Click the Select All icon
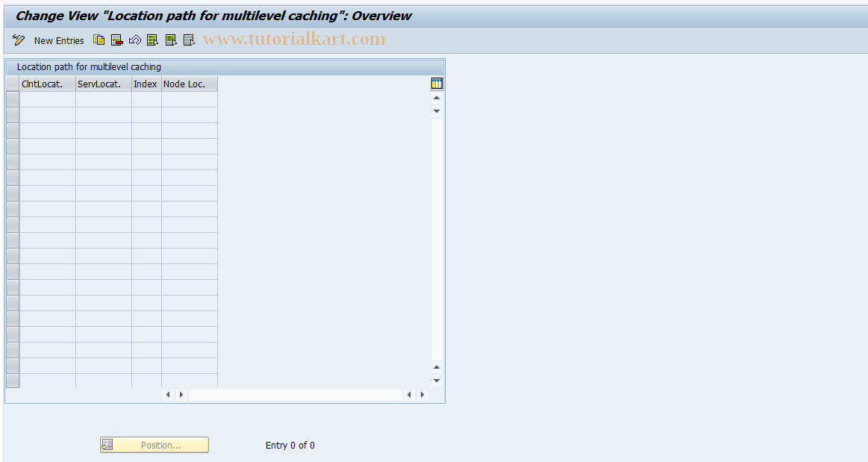This screenshot has width=868, height=462. 153,40
